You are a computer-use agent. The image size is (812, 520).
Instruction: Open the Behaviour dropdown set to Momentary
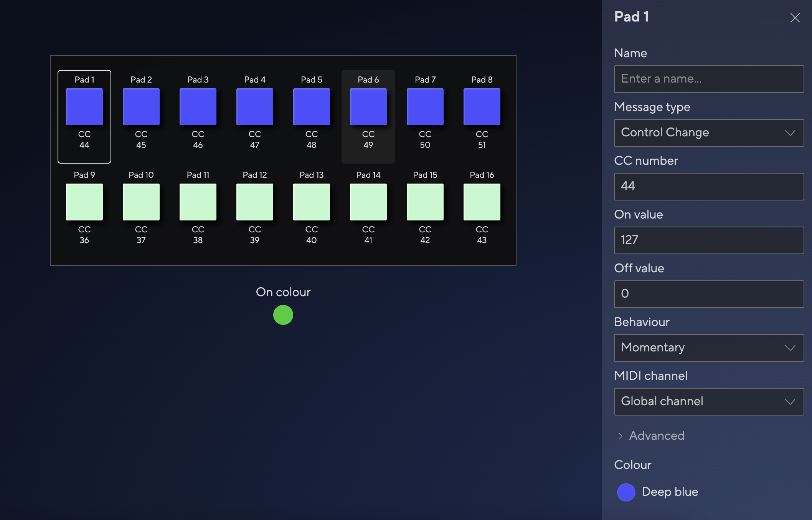point(709,348)
